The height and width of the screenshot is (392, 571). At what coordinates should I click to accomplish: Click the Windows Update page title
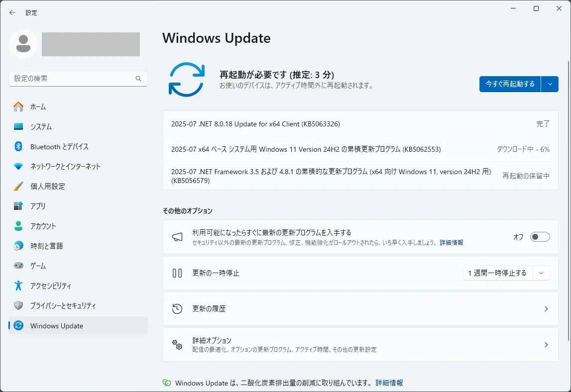coord(217,38)
